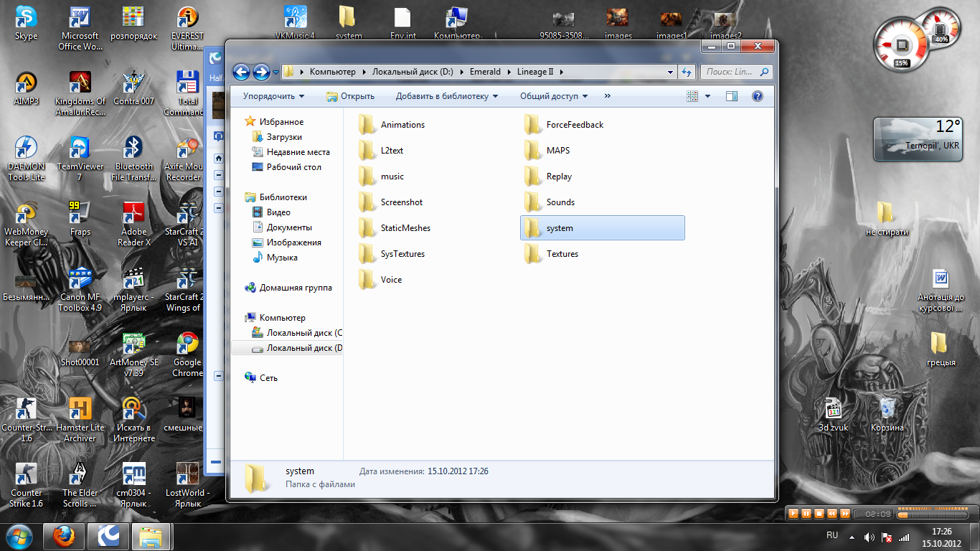Select the MAPS folder
This screenshot has width=980, height=551.
tap(546, 151)
